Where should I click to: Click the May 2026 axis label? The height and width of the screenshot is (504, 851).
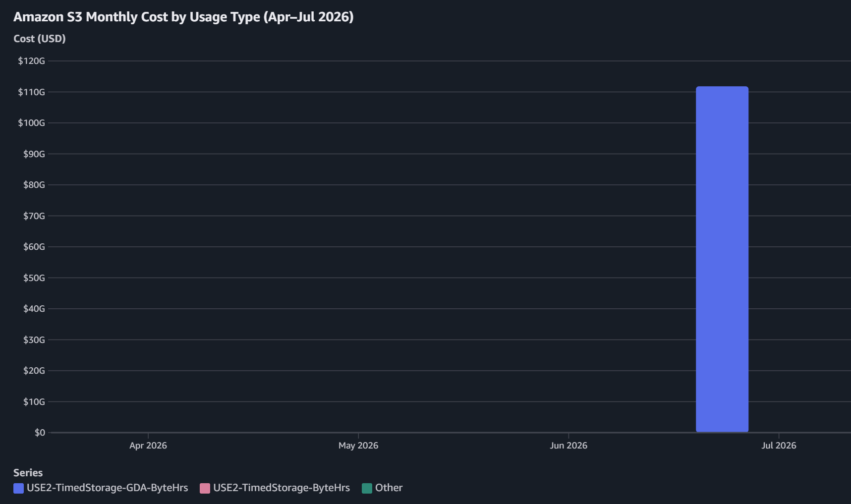tap(358, 446)
